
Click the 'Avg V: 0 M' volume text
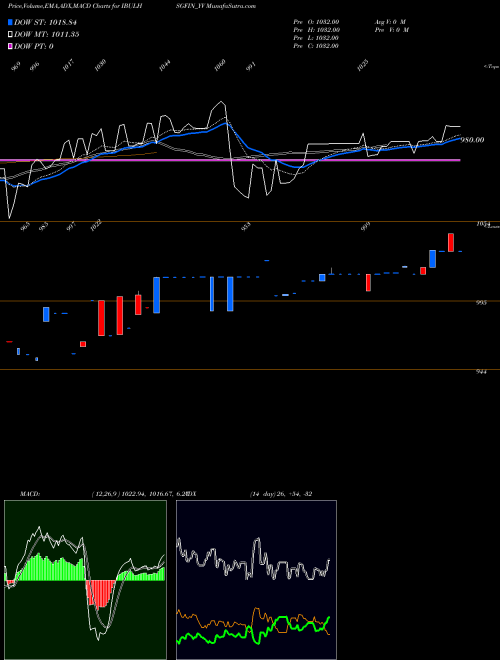click(x=390, y=21)
